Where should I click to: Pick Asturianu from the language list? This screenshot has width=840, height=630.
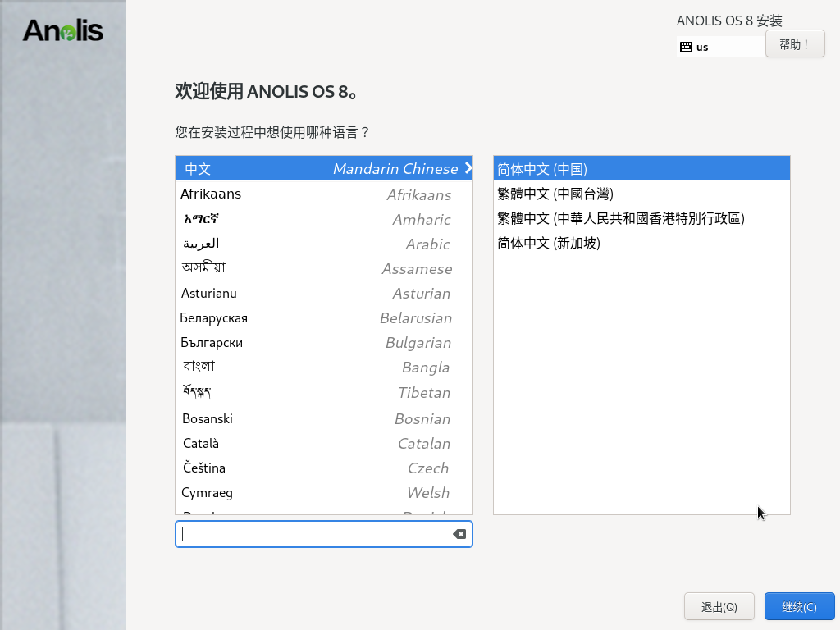coord(323,293)
